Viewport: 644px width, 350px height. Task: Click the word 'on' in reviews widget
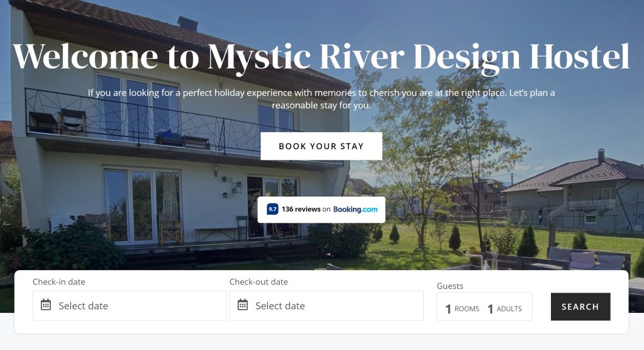[326, 210]
